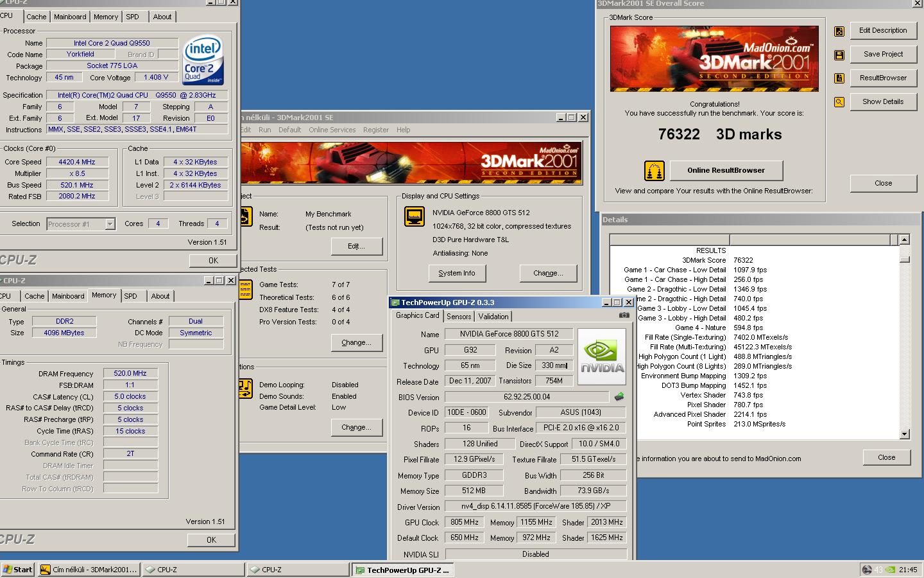Screen dimensions: 924x578
Task: Click Change under Display and CPU Settings
Action: click(548, 273)
